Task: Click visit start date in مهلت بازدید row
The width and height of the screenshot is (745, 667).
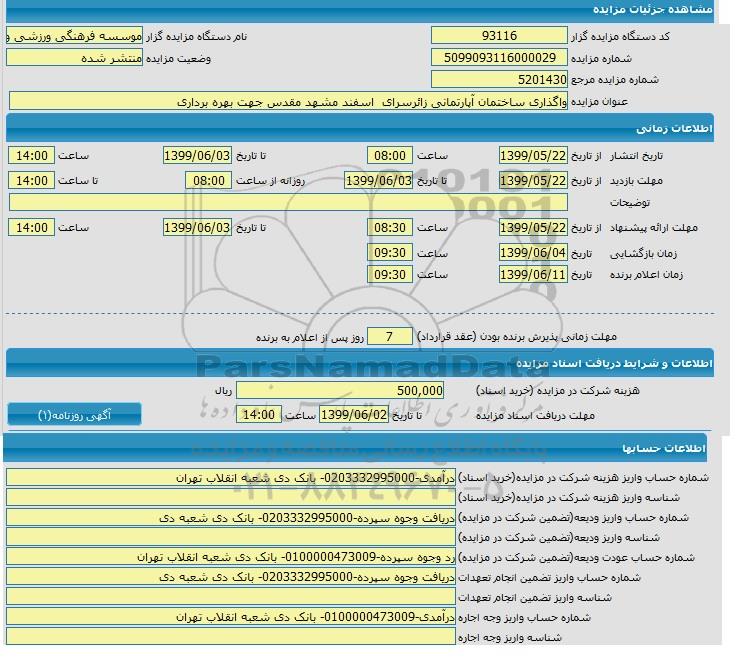Action: (533, 181)
